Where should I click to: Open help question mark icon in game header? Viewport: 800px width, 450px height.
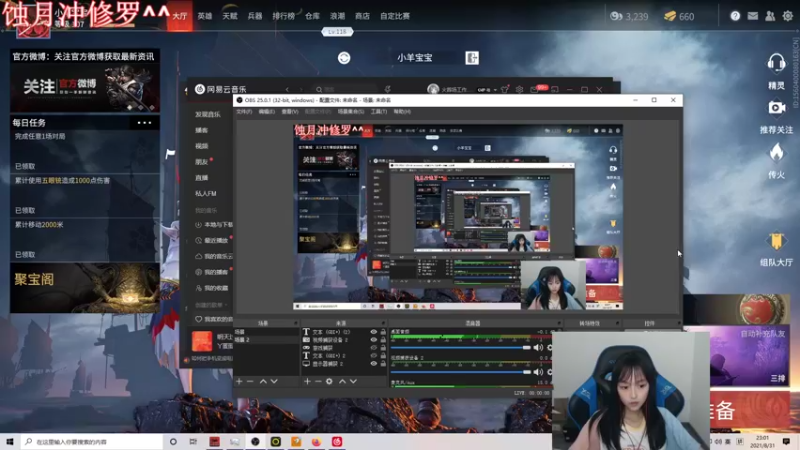click(735, 16)
